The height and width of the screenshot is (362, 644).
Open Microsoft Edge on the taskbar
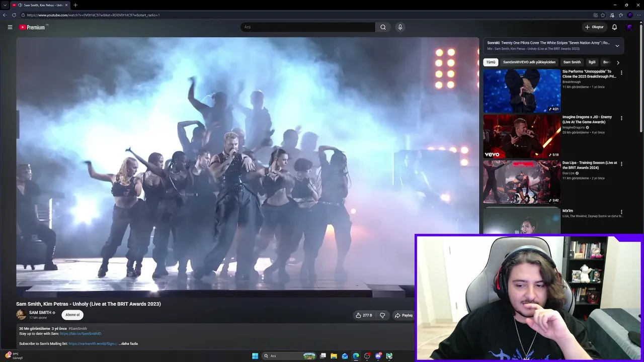[356, 356]
